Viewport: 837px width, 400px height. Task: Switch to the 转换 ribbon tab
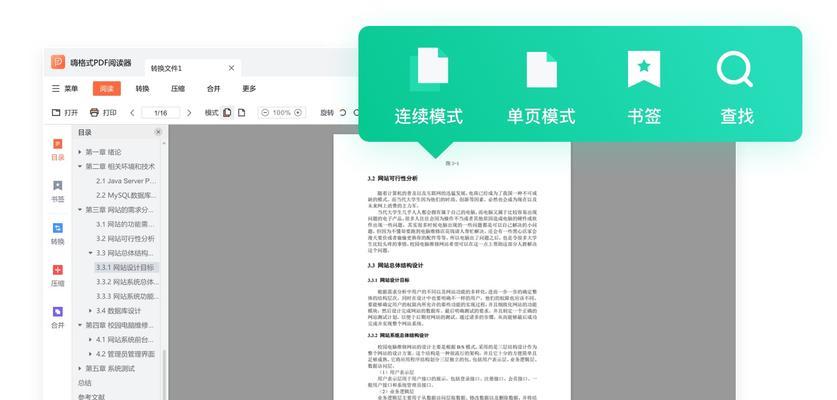pyautogui.click(x=143, y=89)
